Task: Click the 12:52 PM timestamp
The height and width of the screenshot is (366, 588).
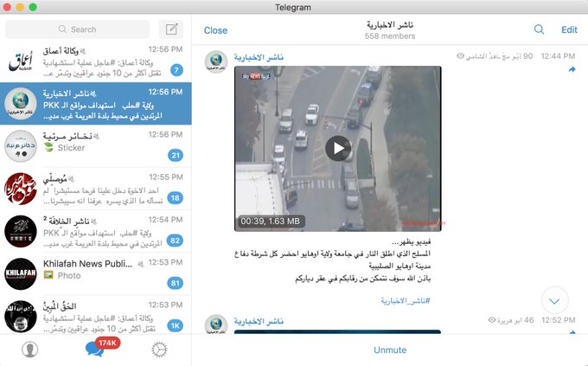Action: (559, 320)
